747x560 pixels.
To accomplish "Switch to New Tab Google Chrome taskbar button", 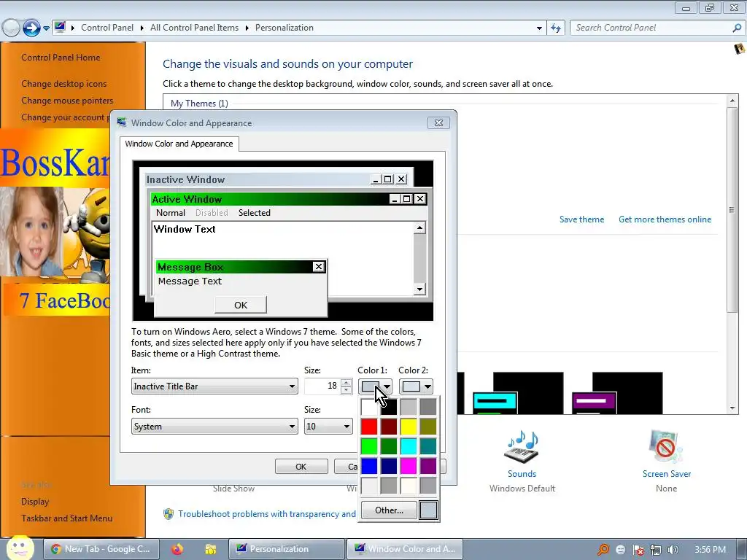I will (x=101, y=549).
